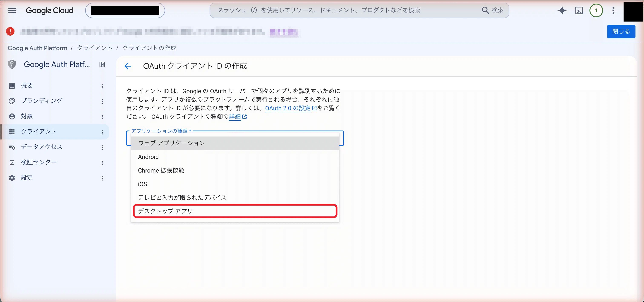The width and height of the screenshot is (644, 302).
Task: Click the 検証センター checkbox icon
Action: 12,163
